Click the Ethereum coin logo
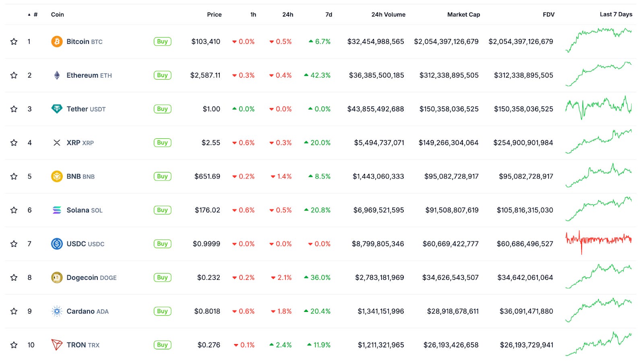The image size is (644, 361). (x=57, y=75)
